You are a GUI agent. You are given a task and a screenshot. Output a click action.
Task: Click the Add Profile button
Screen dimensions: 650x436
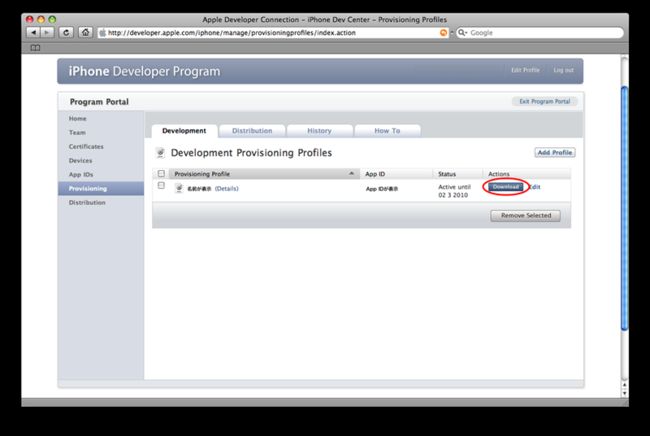pyautogui.click(x=555, y=153)
